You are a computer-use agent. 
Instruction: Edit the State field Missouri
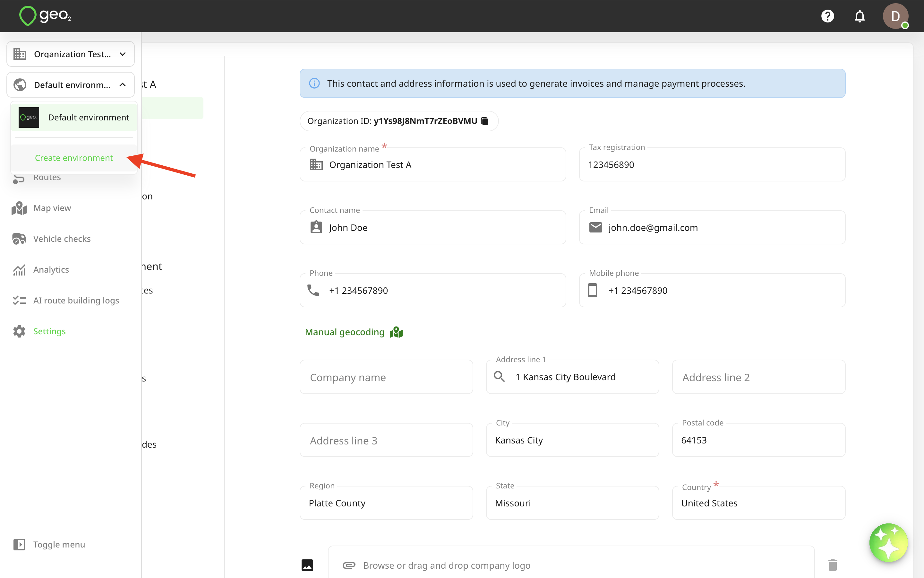click(572, 503)
